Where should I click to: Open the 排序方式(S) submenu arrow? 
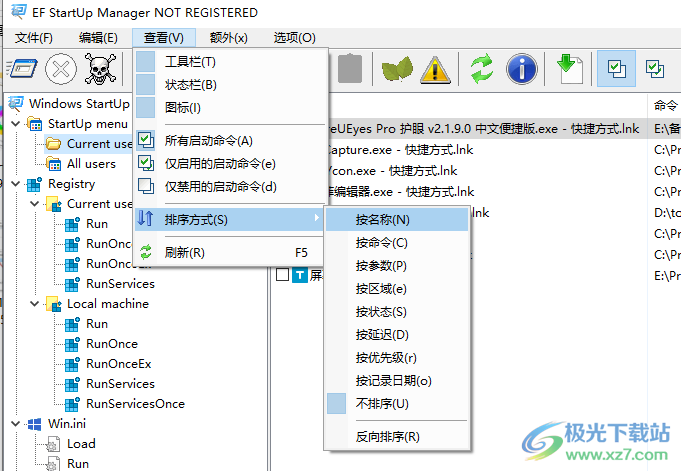pyautogui.click(x=317, y=218)
